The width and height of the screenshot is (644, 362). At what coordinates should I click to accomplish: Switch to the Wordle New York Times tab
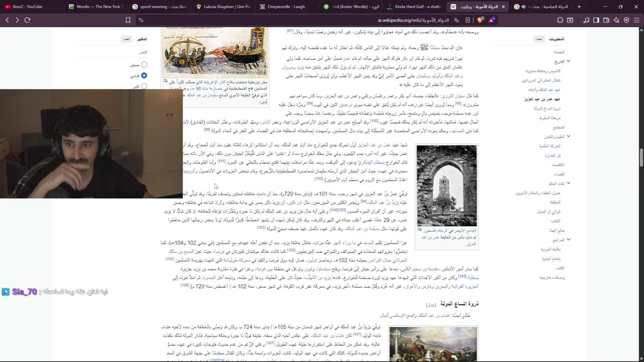(x=96, y=7)
